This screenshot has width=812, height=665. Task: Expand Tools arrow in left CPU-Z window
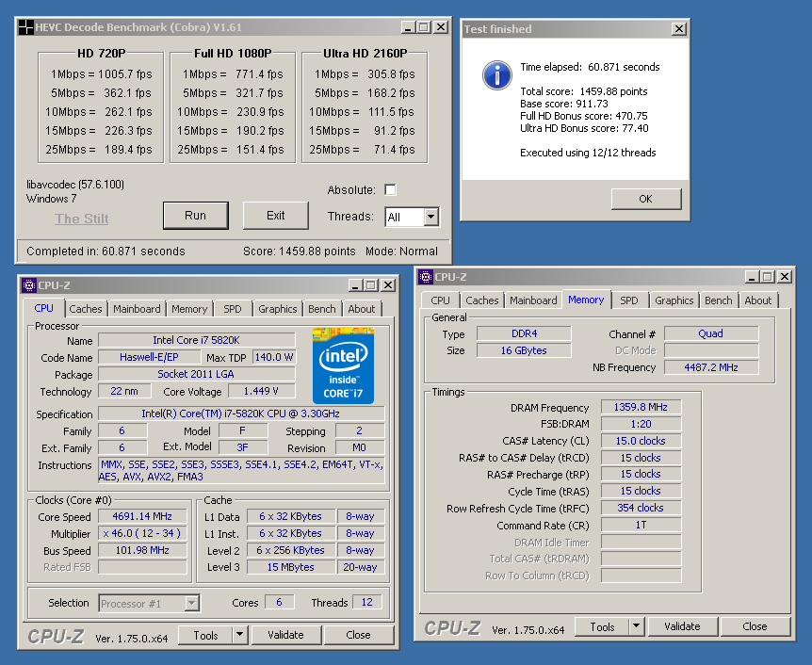click(239, 635)
